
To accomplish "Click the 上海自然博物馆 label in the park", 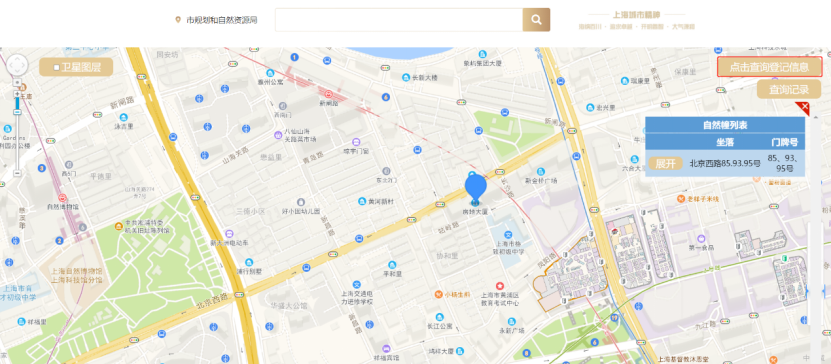I will tap(76, 271).
